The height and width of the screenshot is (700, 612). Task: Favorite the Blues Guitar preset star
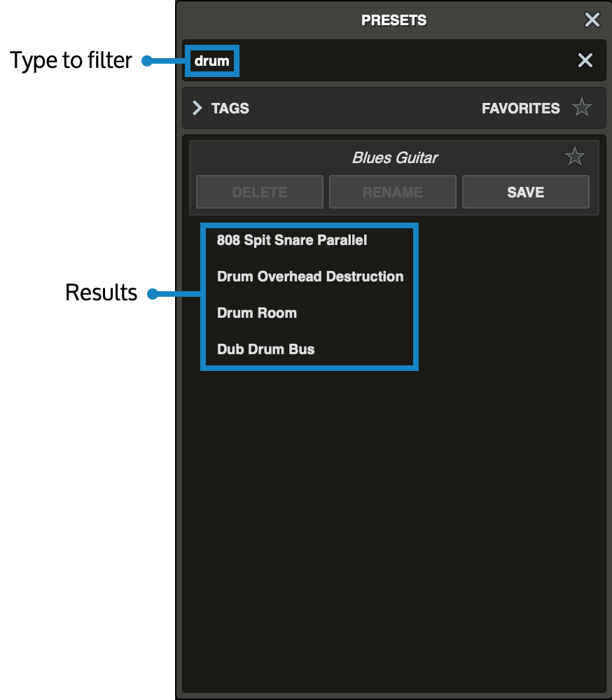click(574, 156)
